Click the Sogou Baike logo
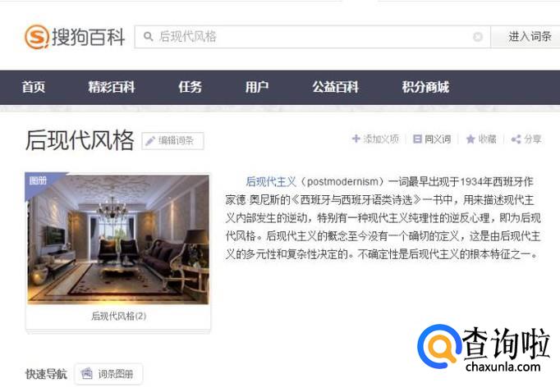 (75, 37)
